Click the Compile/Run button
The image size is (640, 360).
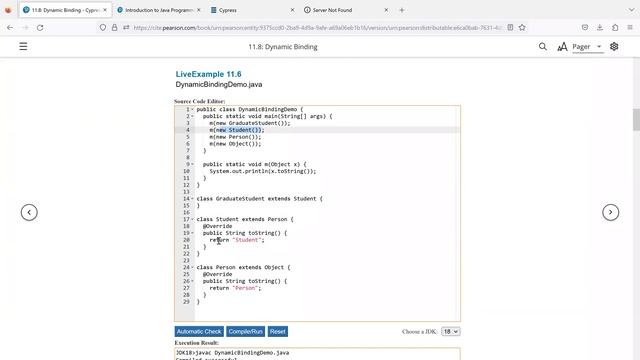click(x=246, y=331)
